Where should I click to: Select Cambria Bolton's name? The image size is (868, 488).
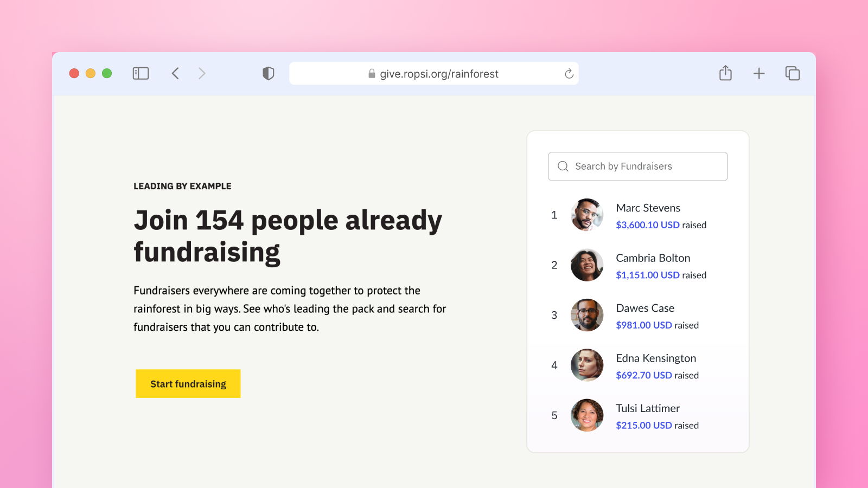[653, 258]
